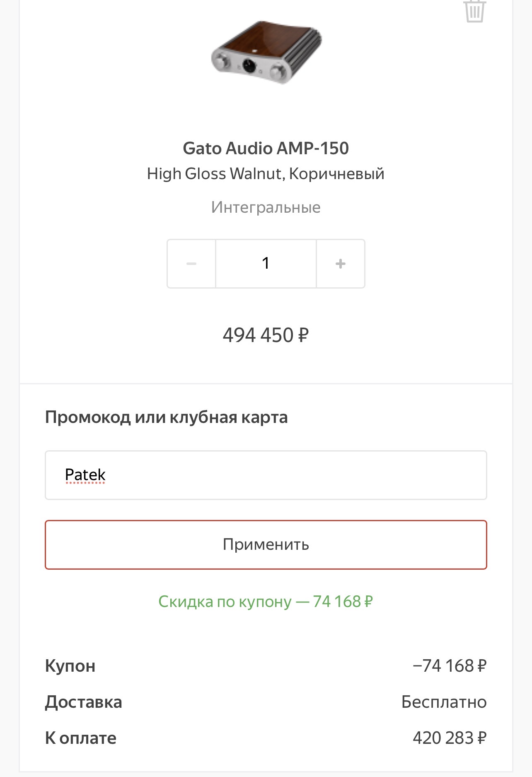Viewport: 532px width, 777px height.
Task: Open the Gato Audio amplifier product image
Action: 266,52
